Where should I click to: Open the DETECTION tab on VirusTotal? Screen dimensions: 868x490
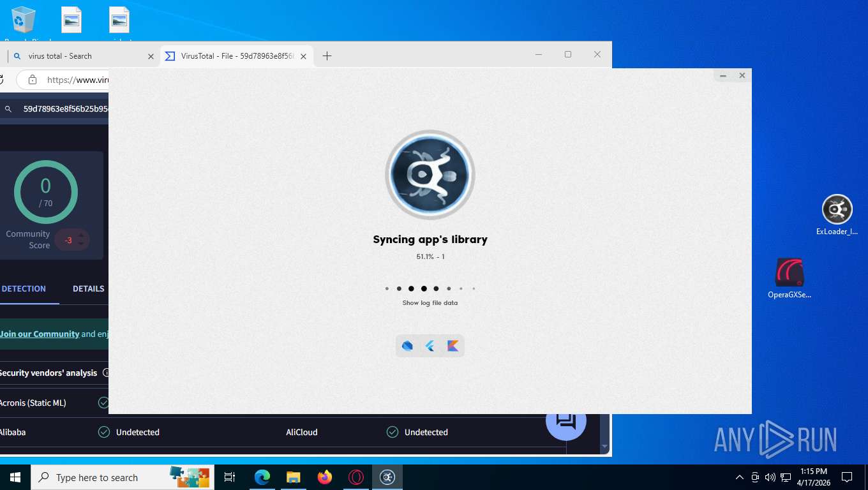pyautogui.click(x=24, y=288)
